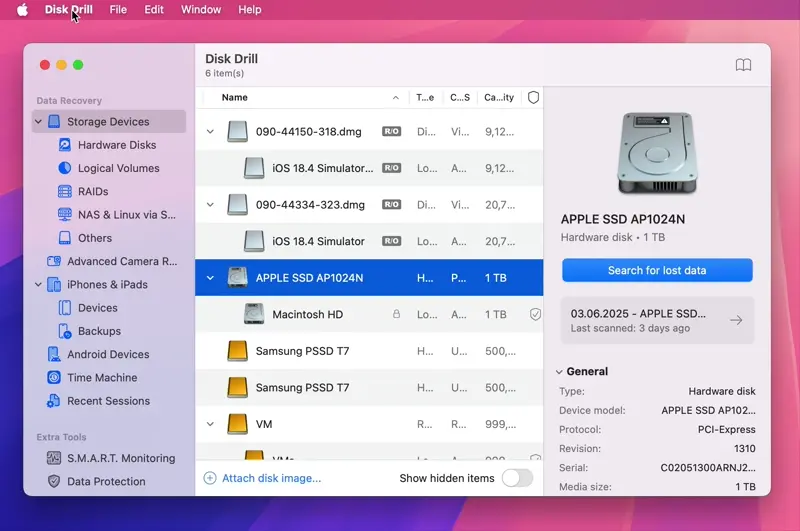800x531 pixels.
Task: Sort by the Name column header
Action: [235, 97]
